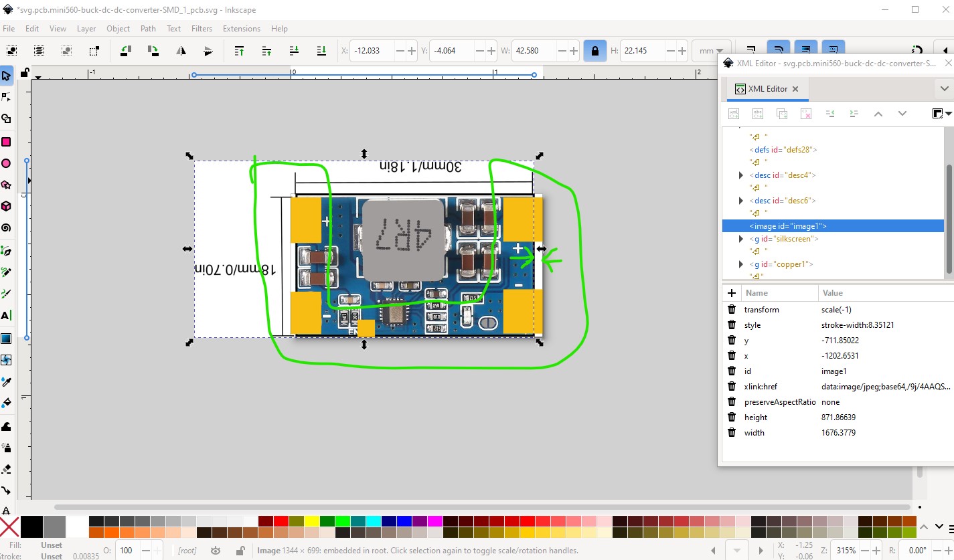Click the delete XML node icon

coord(806,114)
